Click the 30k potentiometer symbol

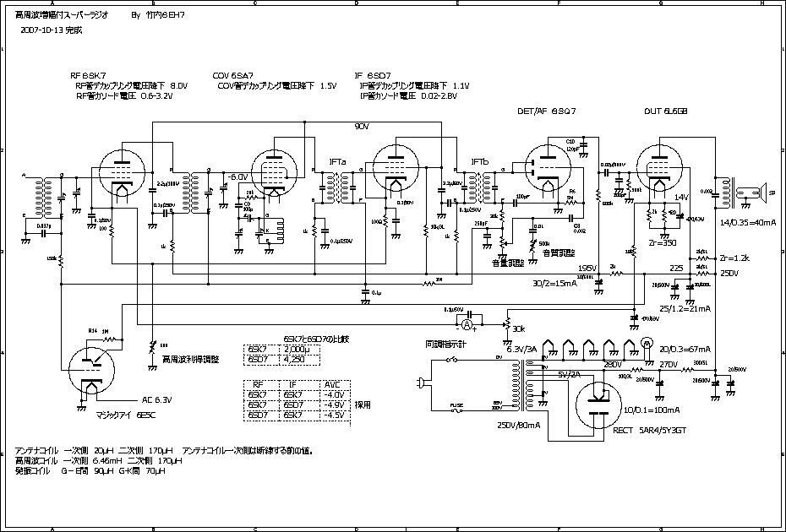point(507,324)
